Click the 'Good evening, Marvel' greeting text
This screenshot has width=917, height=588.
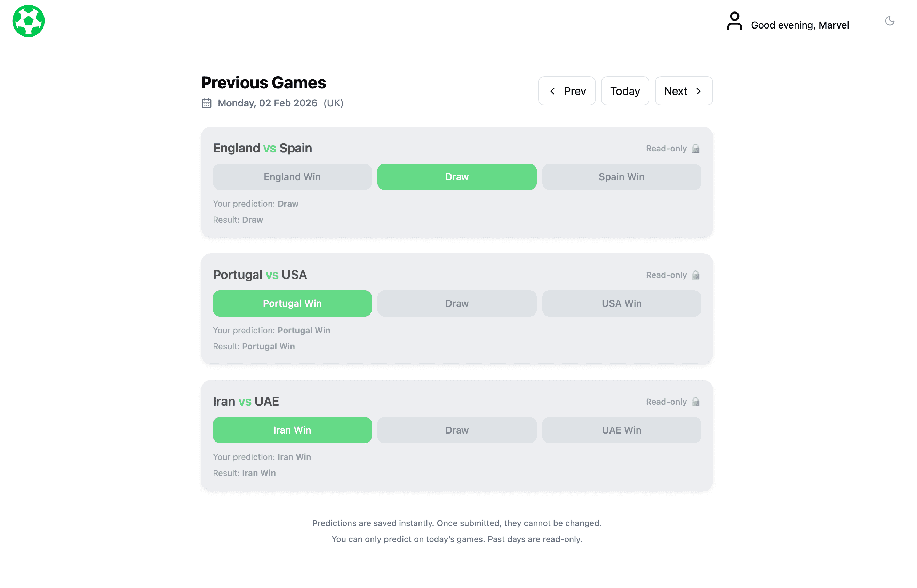tap(800, 25)
